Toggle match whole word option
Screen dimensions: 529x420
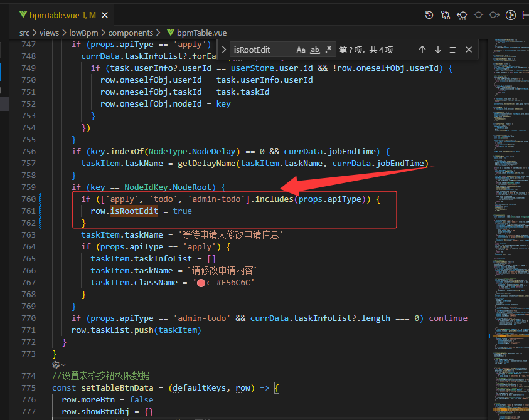click(x=315, y=50)
